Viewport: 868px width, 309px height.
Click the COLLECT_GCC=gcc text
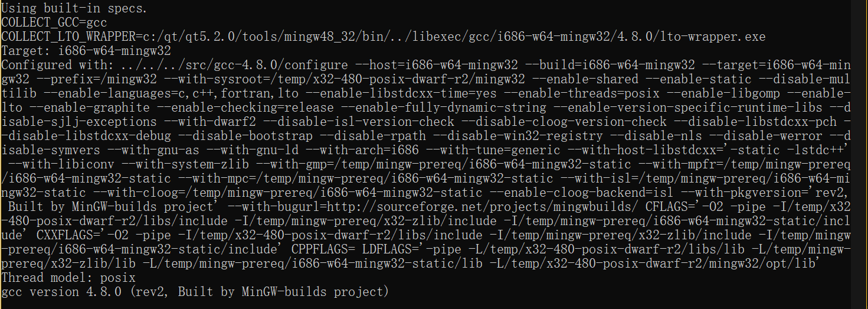coord(54,22)
